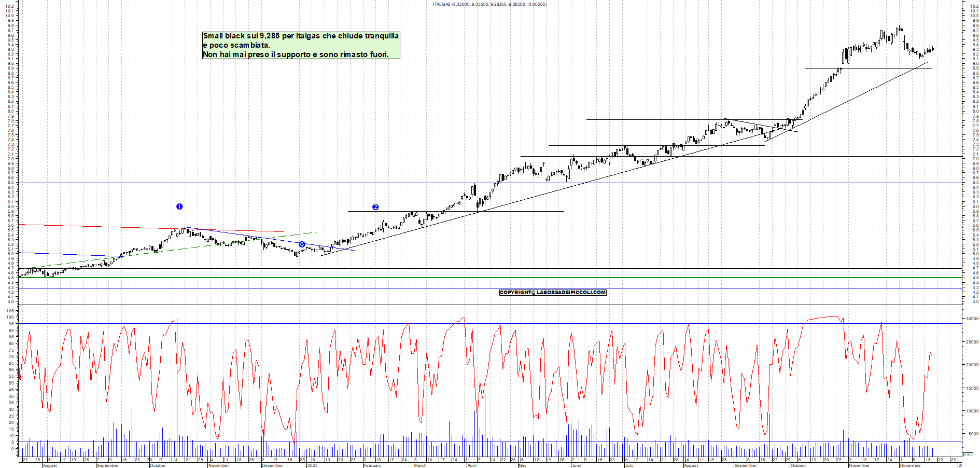
Task: Jump to April on the date axis
Action: pos(472,465)
